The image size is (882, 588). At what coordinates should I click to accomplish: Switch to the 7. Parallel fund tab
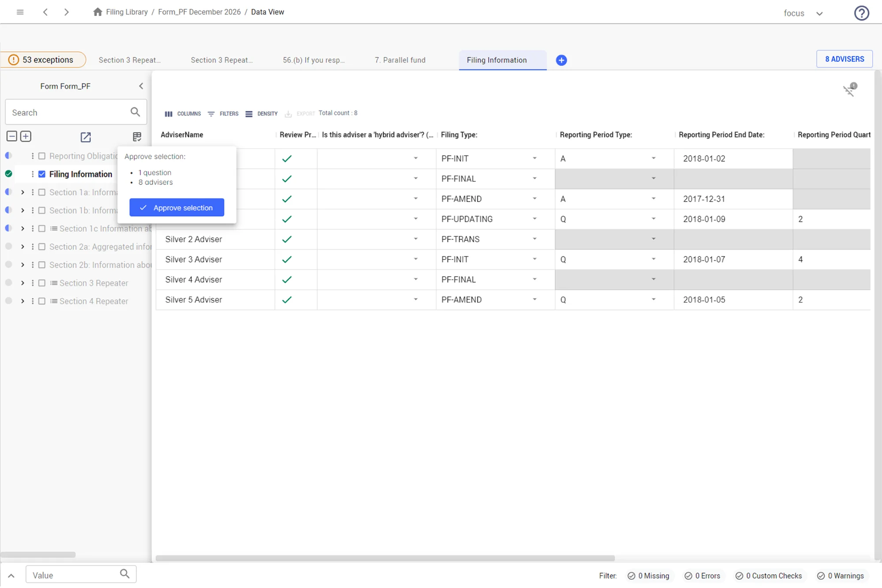pyautogui.click(x=400, y=60)
